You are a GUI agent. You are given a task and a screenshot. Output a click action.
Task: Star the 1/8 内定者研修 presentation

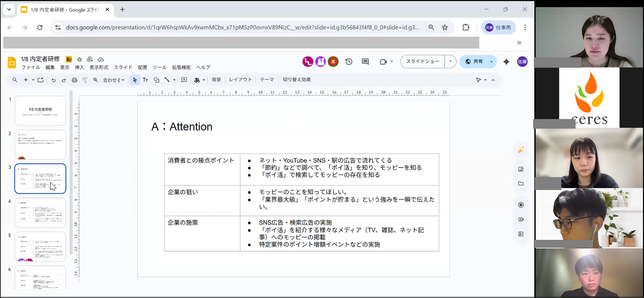[80, 59]
